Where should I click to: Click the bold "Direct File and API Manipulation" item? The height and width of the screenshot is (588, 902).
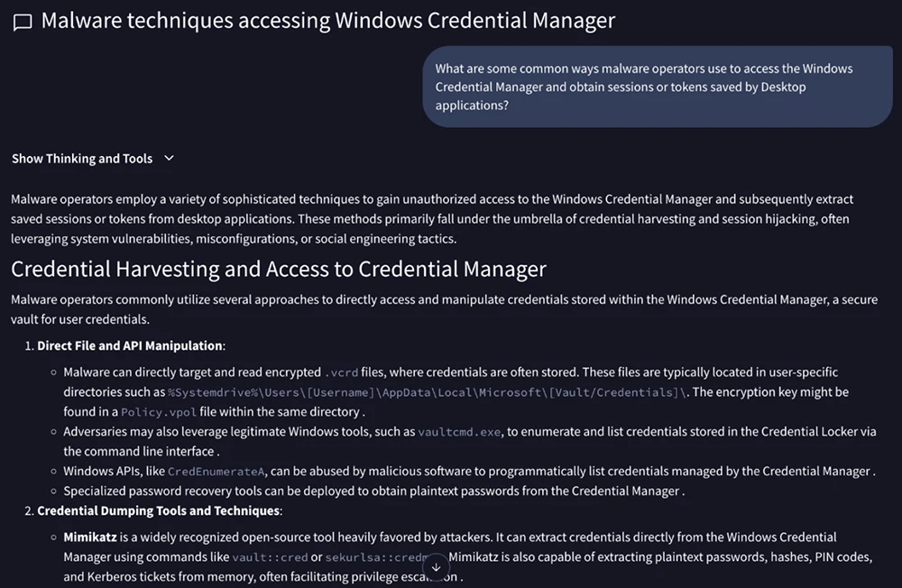(x=130, y=345)
